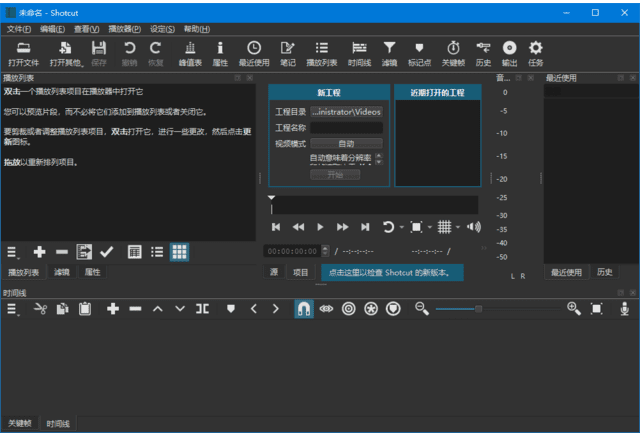Screen dimensions: 642x433
Task: Open the 查看(V) menu
Action: (86, 29)
